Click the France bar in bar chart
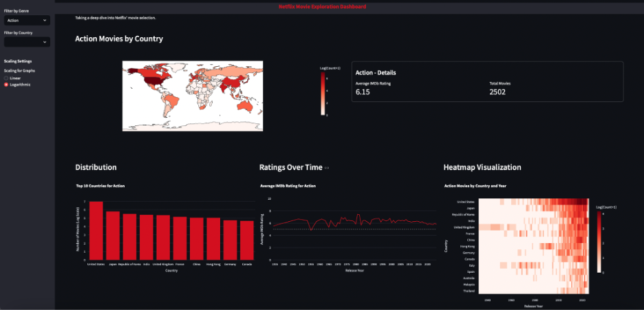Viewport: 644px width, 310px height. coord(180,238)
